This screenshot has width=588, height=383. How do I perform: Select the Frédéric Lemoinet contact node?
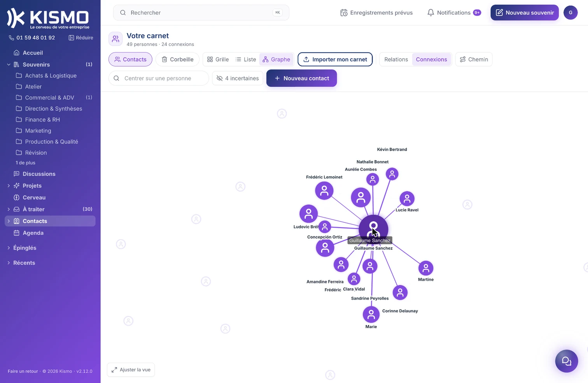pyautogui.click(x=324, y=191)
